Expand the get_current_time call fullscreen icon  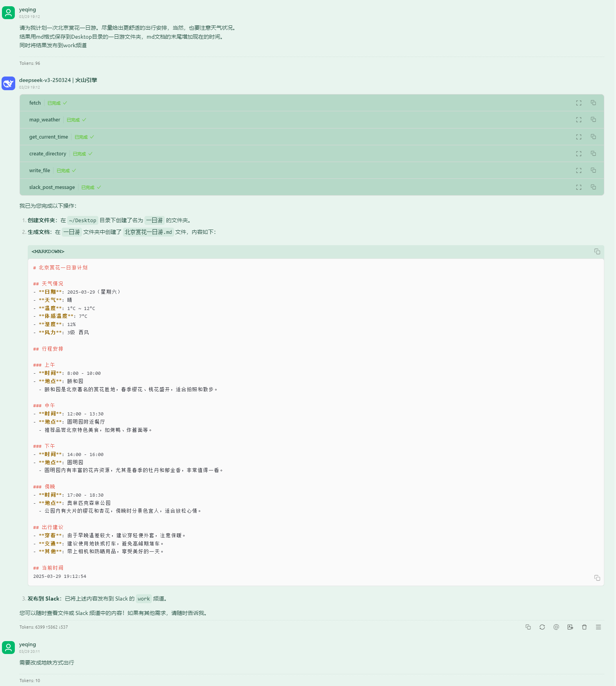(x=579, y=137)
